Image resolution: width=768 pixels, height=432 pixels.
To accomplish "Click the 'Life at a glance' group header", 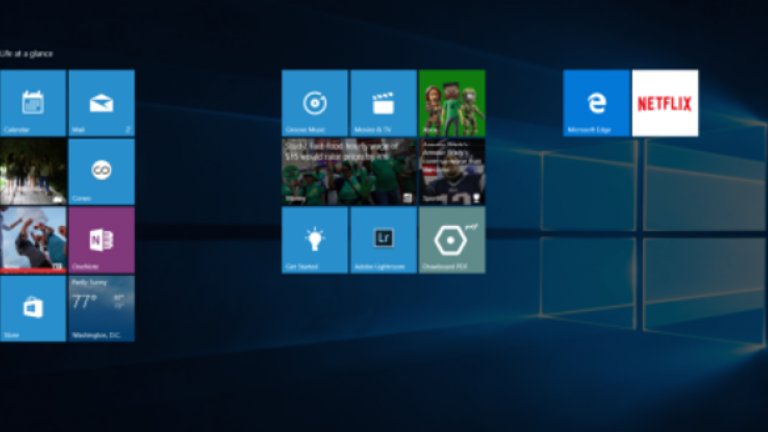I will pyautogui.click(x=27, y=54).
